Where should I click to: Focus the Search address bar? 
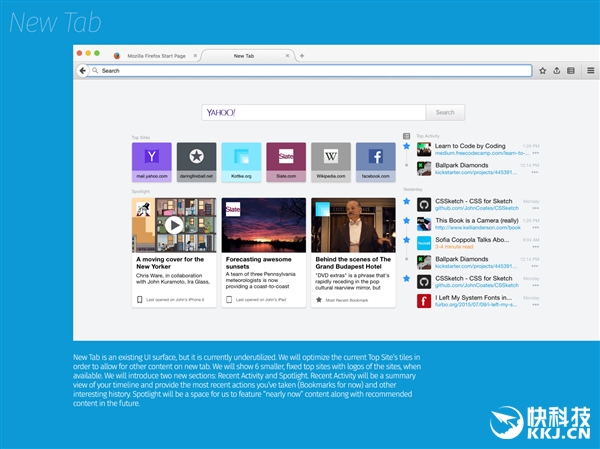pos(309,70)
